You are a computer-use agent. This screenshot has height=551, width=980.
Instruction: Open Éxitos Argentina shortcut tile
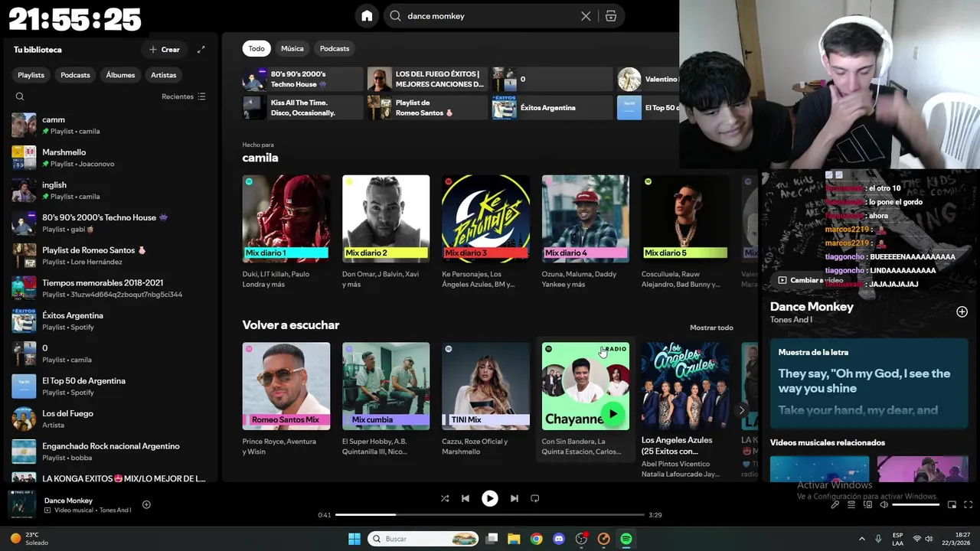pyautogui.click(x=552, y=107)
